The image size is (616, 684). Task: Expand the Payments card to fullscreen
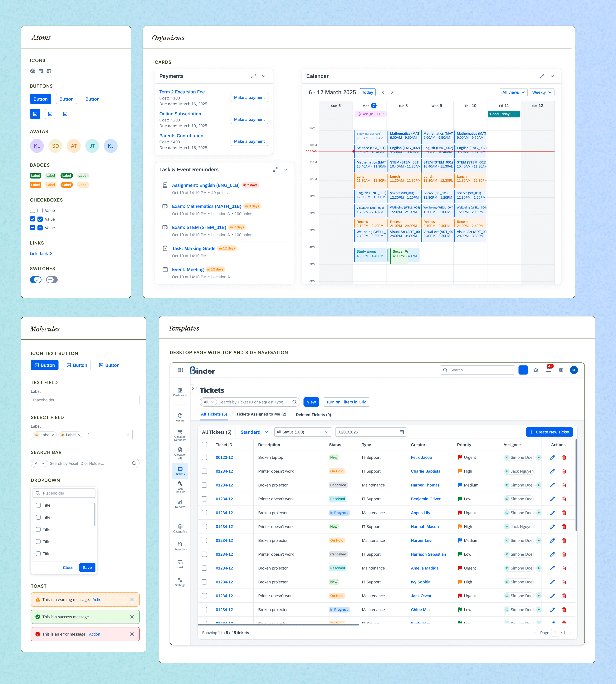[253, 76]
